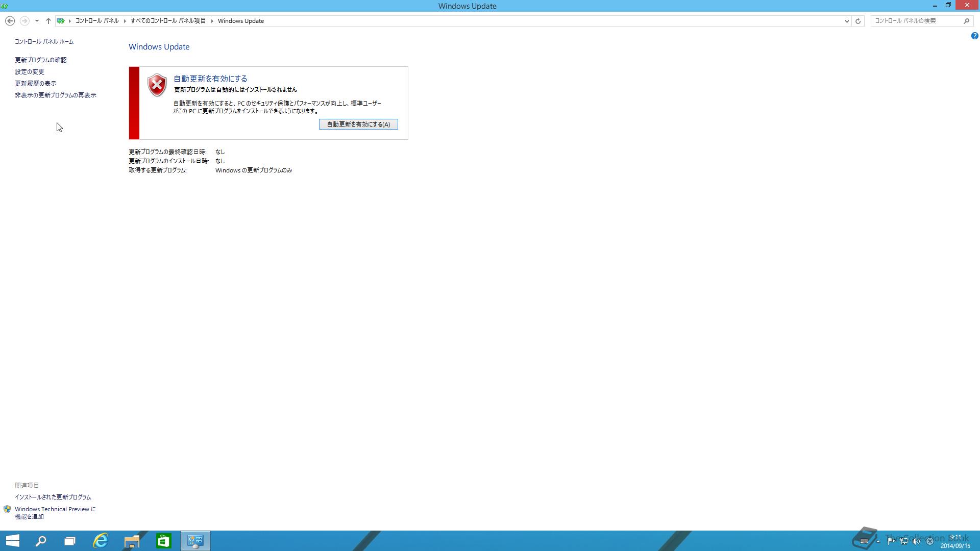Click 更新プログラムのインストール日時 label
The width and height of the screenshot is (980, 551).
169,161
